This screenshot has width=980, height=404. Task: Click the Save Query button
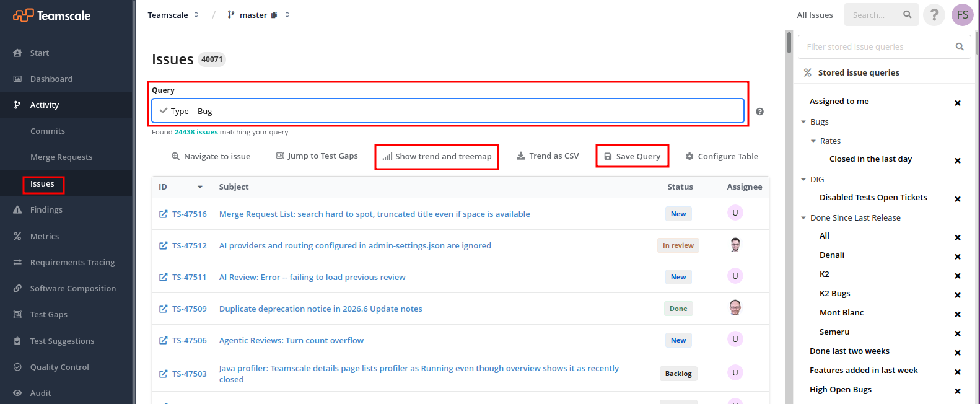pos(632,156)
